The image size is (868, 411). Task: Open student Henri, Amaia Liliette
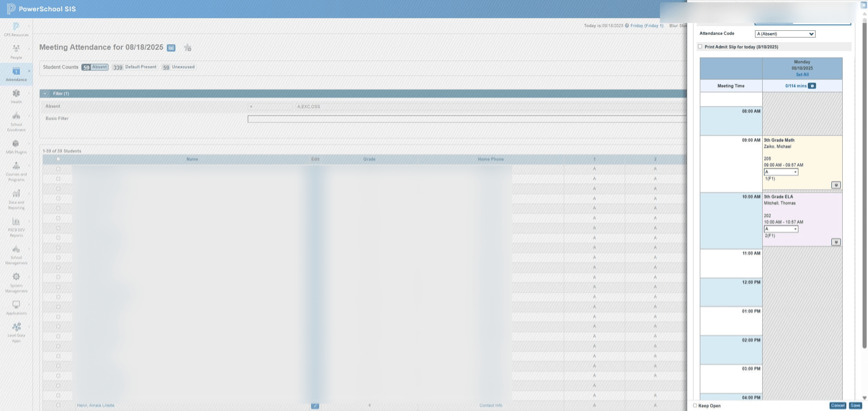(x=95, y=406)
